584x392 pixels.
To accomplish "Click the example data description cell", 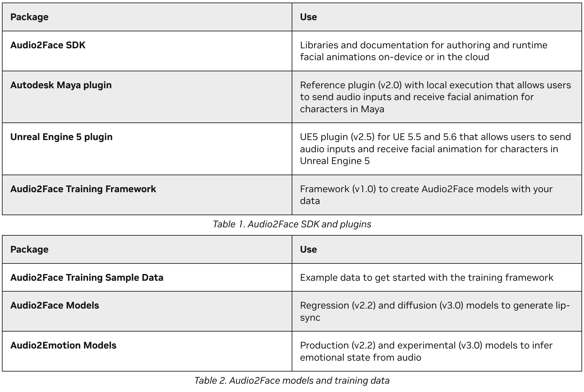I will click(426, 278).
